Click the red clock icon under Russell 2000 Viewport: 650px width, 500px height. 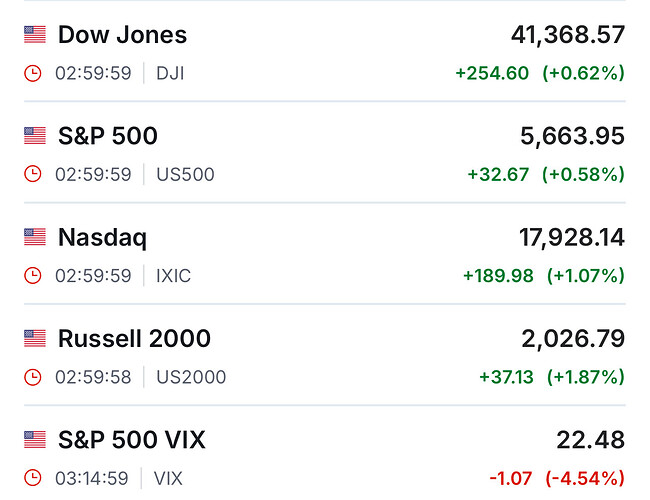pyautogui.click(x=33, y=377)
